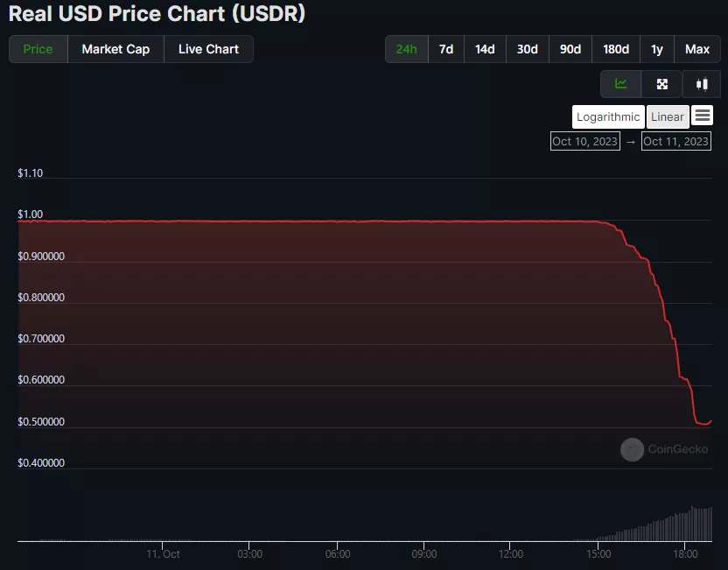Image resolution: width=728 pixels, height=570 pixels.
Task: Click the 12:00 time axis label
Action: point(511,553)
